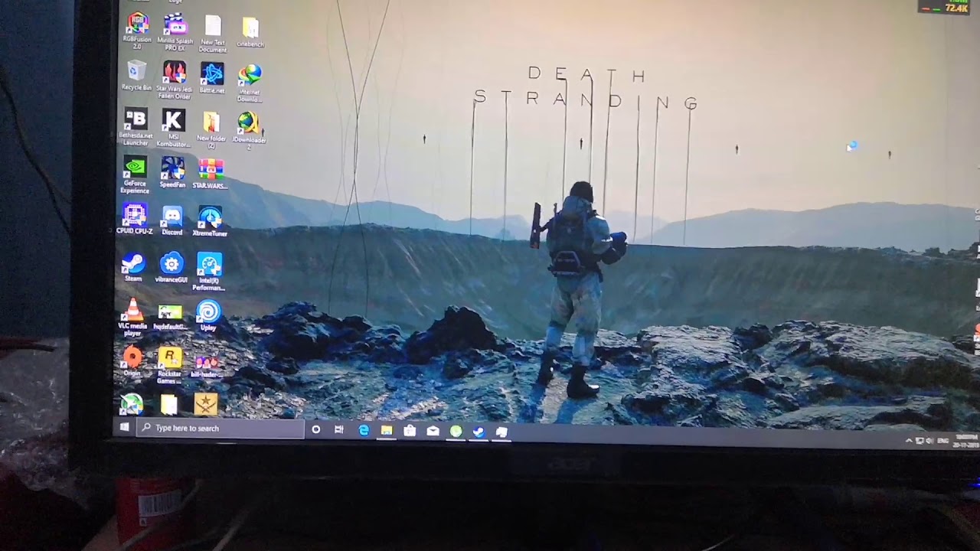The height and width of the screenshot is (551, 980).
Task: Open the Uplay shortcut
Action: 207,315
